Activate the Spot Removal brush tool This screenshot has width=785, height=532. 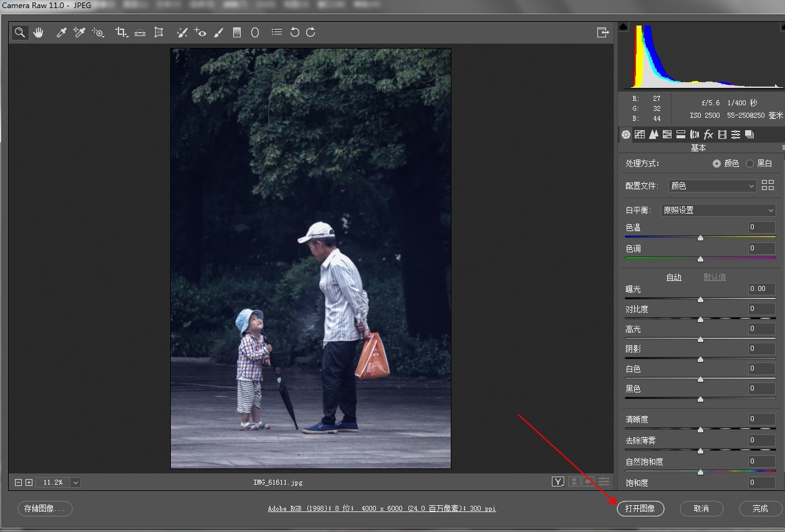click(x=181, y=32)
